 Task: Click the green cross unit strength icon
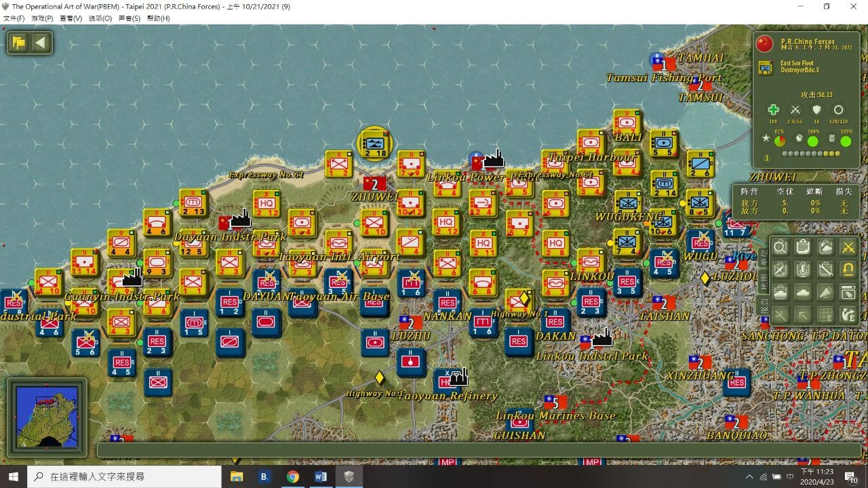coord(773,110)
